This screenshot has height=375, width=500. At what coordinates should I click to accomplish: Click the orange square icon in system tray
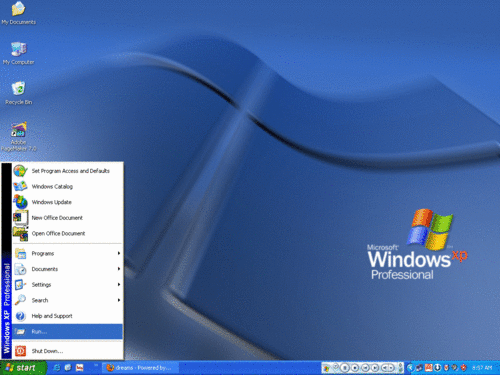coord(429,368)
